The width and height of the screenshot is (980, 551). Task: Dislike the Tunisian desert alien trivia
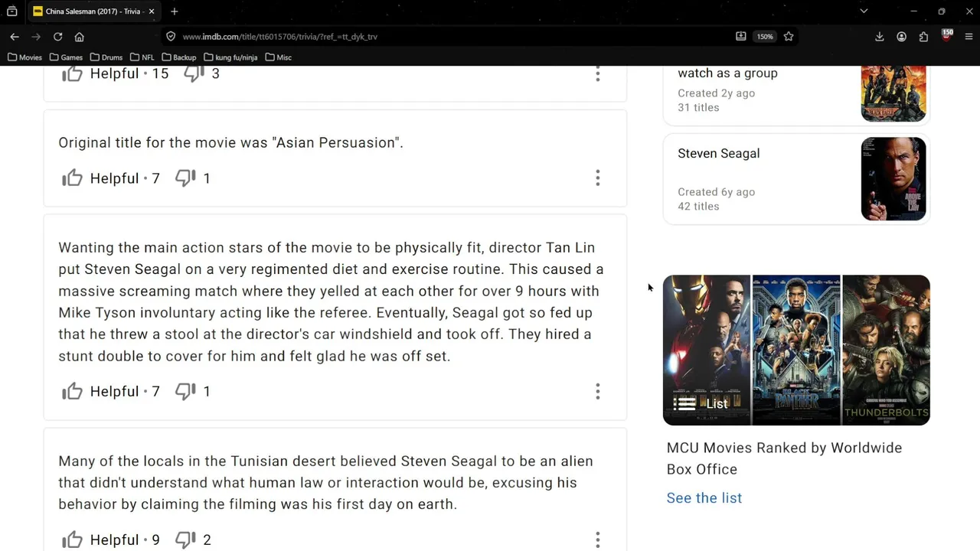[185, 540]
